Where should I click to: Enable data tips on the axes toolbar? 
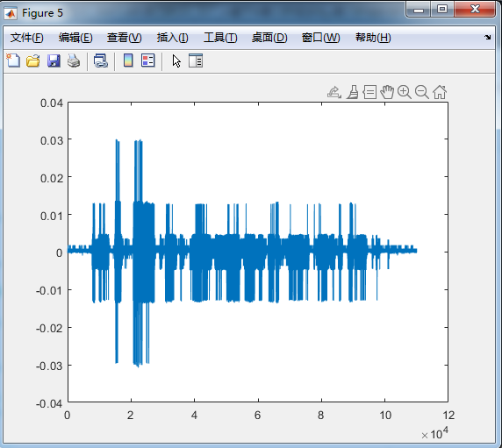369,92
